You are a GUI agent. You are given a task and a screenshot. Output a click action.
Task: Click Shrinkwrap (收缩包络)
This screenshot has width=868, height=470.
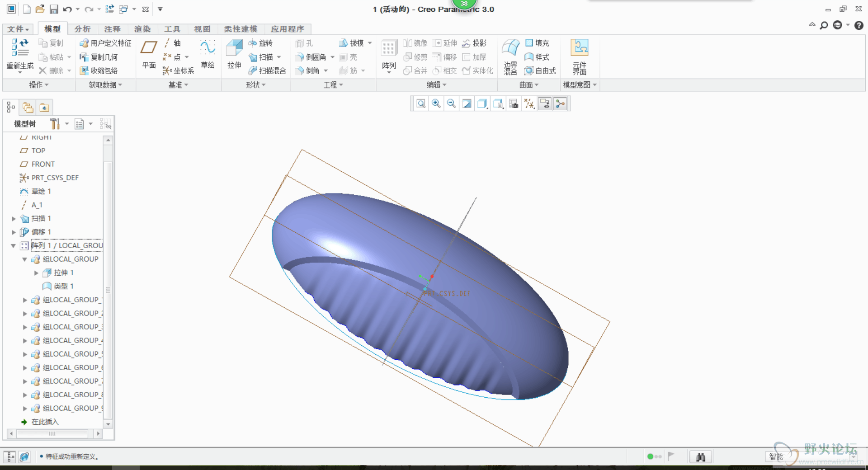[99, 70]
